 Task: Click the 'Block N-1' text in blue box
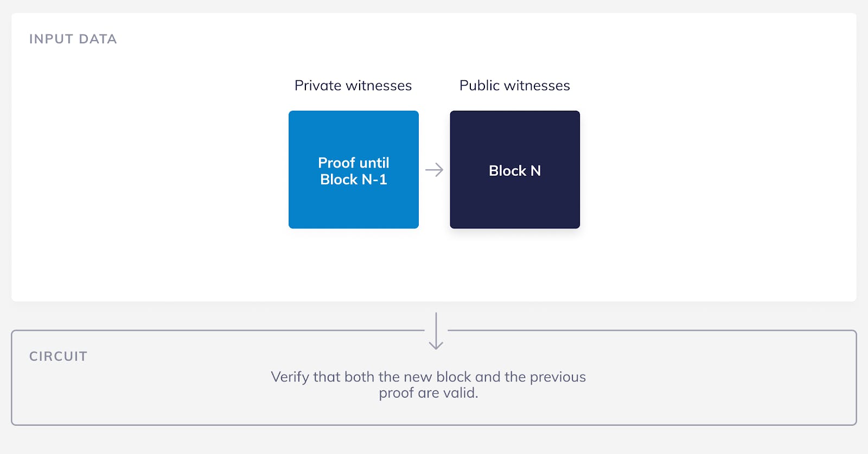(x=353, y=180)
